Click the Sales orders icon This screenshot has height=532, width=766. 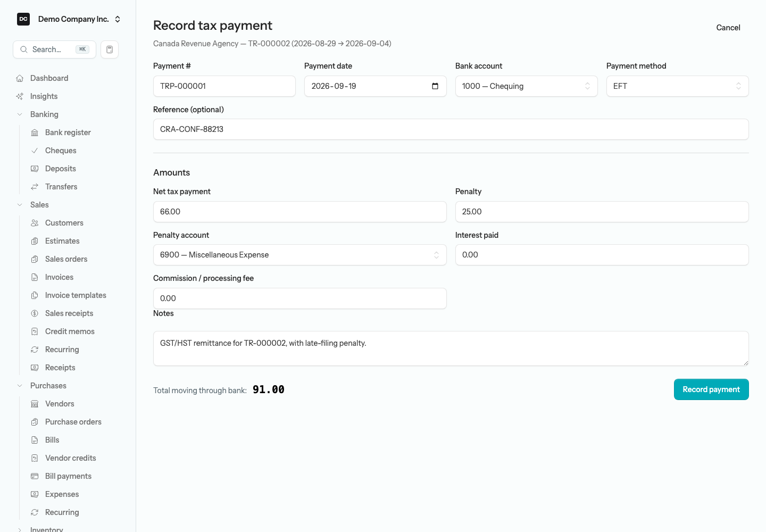pyautogui.click(x=35, y=259)
